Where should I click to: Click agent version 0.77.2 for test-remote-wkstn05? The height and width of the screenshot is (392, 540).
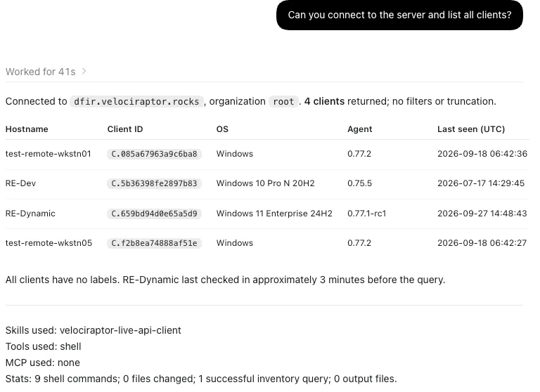point(359,243)
